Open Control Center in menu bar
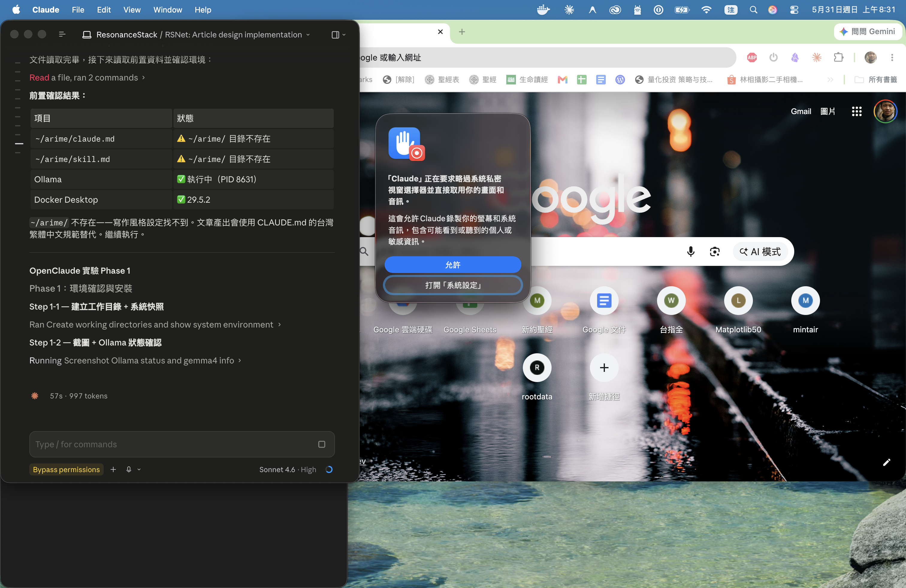Screen dimensions: 906x588 (x=794, y=10)
